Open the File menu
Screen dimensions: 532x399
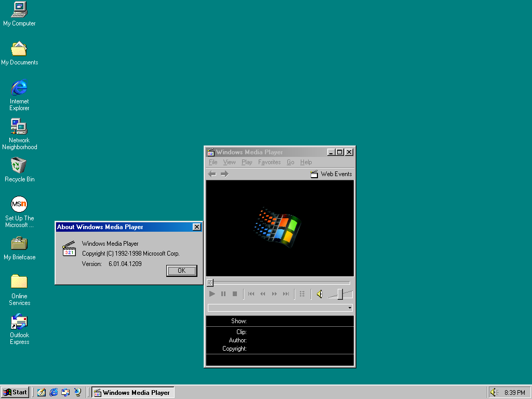pos(213,162)
